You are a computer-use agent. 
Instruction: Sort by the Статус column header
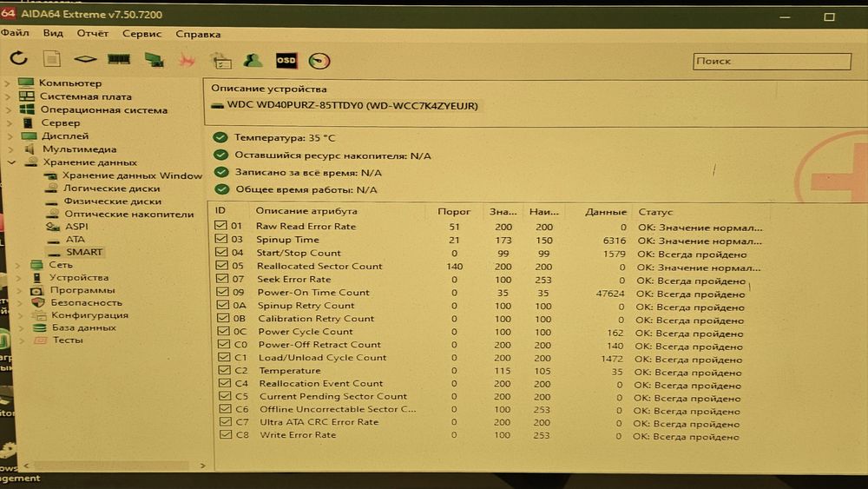click(x=655, y=212)
